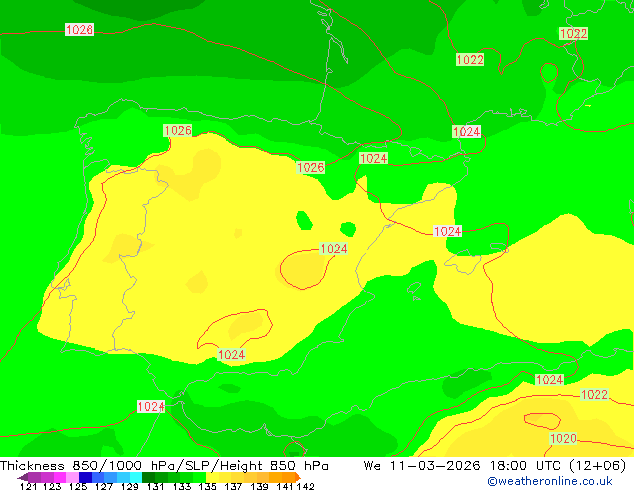Click the legend value 139
This screenshot has width=634, height=490.
coord(259,486)
